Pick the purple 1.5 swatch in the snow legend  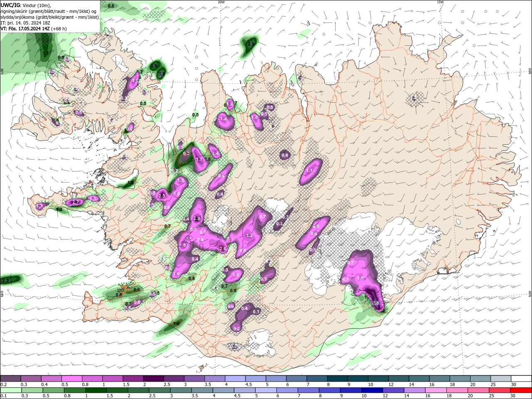pos(133,379)
